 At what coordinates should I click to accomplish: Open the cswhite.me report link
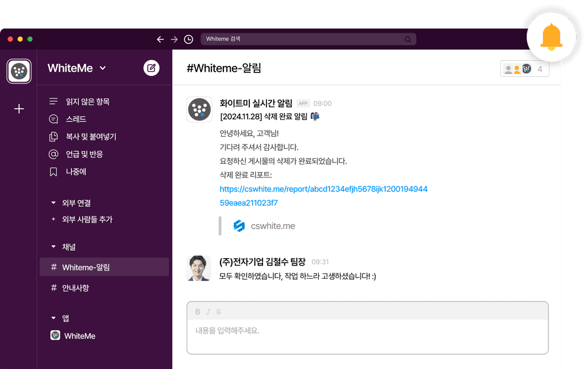[x=323, y=196]
